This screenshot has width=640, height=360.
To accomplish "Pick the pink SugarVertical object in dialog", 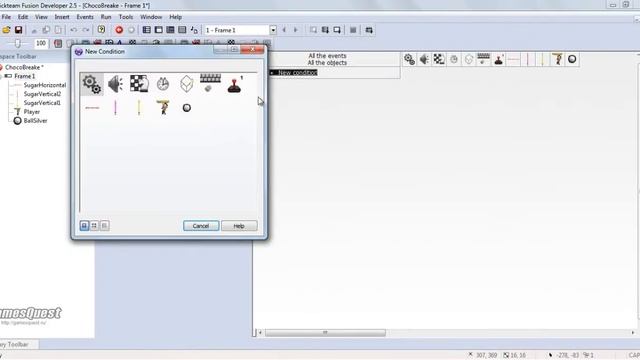I will [x=116, y=108].
